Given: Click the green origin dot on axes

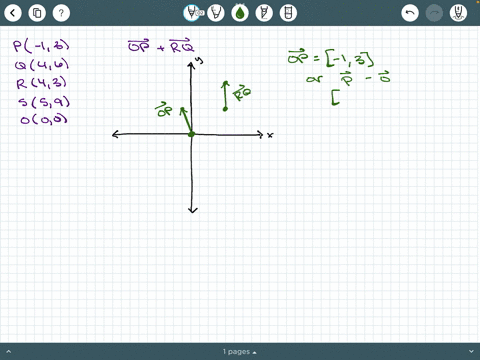Looking at the screenshot, I should (x=191, y=134).
